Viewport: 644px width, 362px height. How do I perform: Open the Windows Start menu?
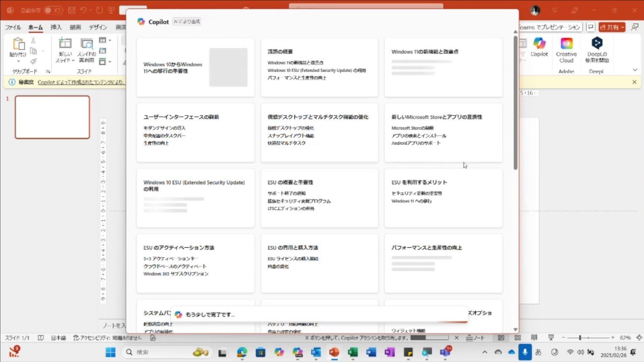[111, 352]
